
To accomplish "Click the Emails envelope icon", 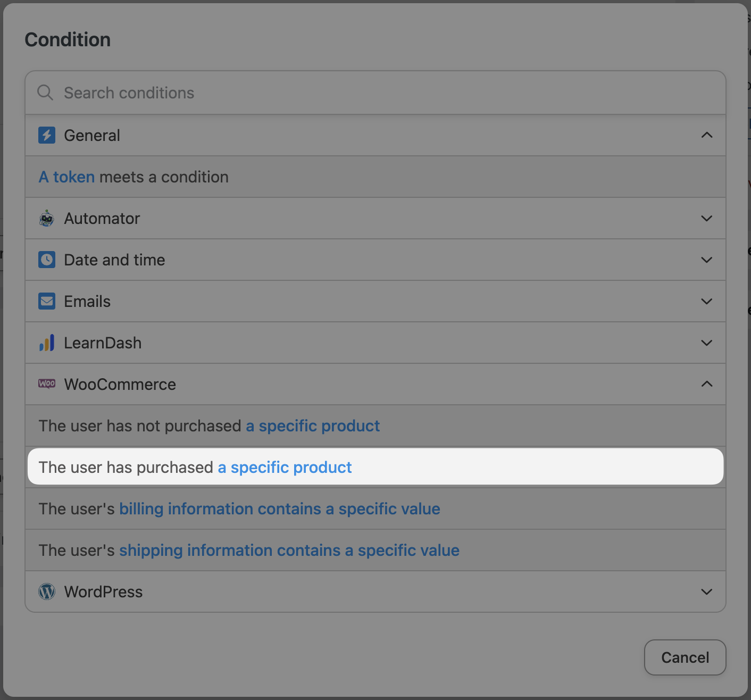I will (x=47, y=301).
